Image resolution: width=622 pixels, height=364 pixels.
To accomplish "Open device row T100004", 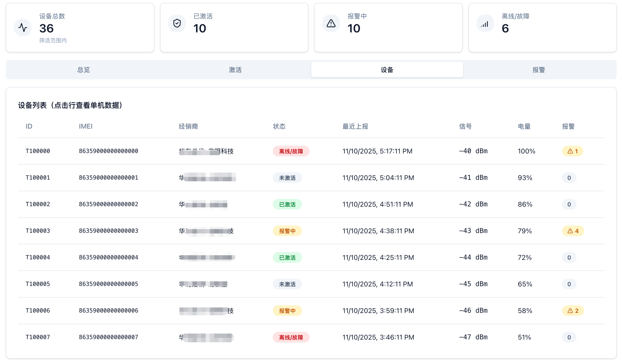I will (x=38, y=257).
